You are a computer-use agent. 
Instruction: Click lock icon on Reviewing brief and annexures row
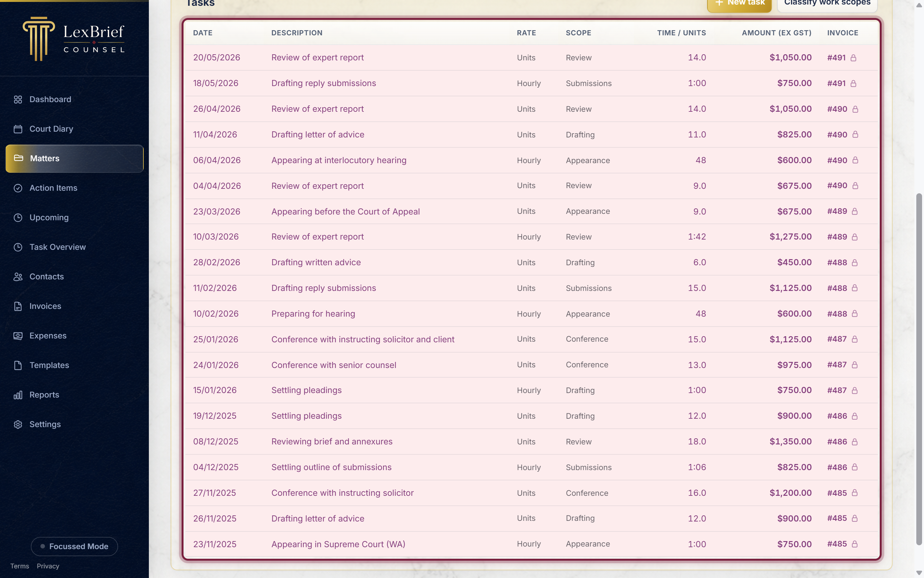click(x=855, y=442)
